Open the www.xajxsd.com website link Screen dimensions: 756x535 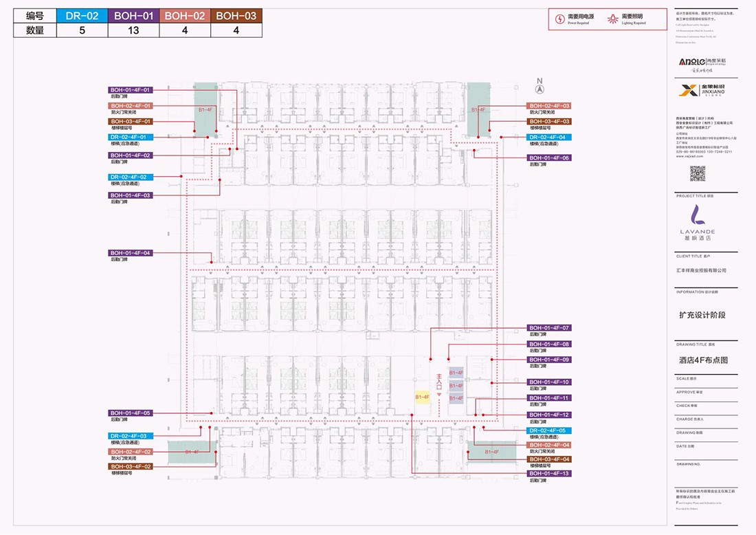point(689,156)
